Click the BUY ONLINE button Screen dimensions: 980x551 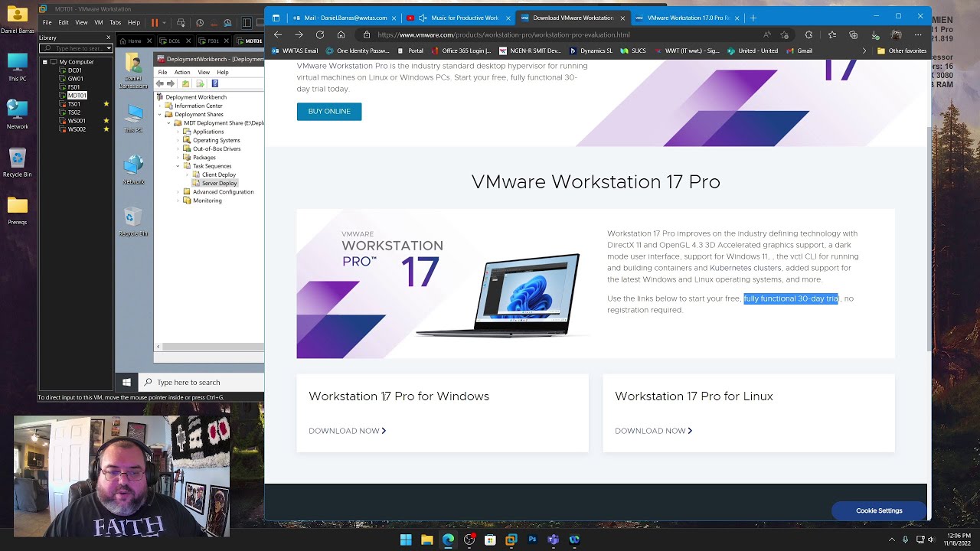pyautogui.click(x=329, y=111)
